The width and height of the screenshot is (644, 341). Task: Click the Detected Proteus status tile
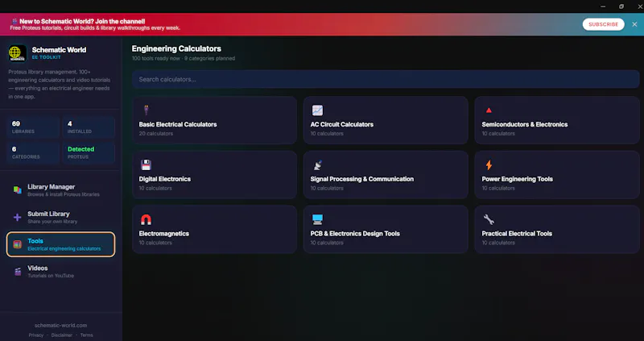tap(89, 152)
